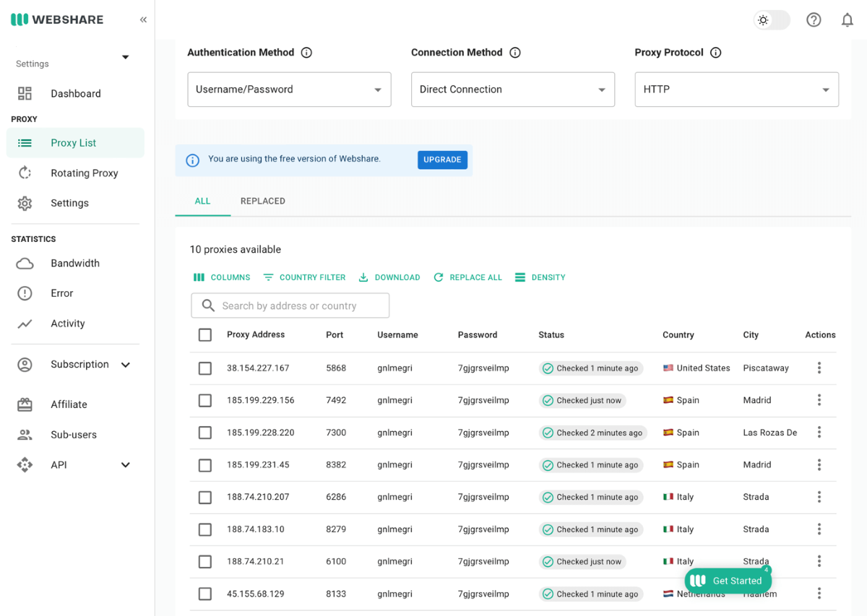Viewport: 867px width, 616px height.
Task: Toggle dark mode switch
Action: (772, 19)
